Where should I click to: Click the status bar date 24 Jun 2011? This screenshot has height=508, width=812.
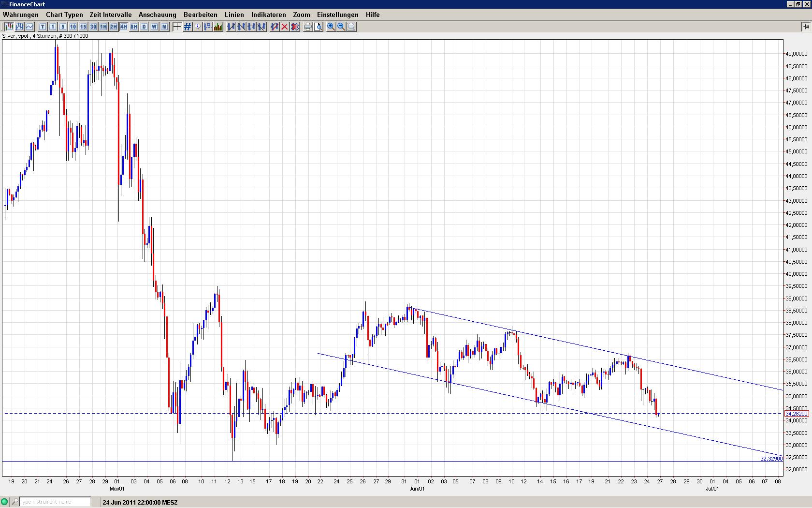(x=140, y=502)
